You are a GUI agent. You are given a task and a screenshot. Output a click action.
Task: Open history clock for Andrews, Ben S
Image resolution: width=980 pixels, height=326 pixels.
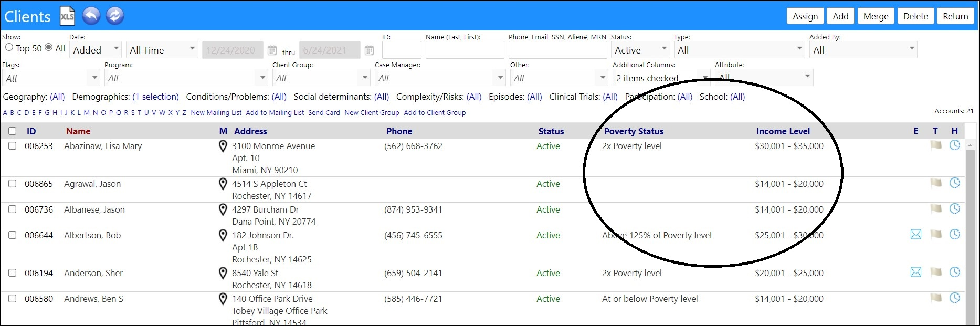pyautogui.click(x=955, y=298)
